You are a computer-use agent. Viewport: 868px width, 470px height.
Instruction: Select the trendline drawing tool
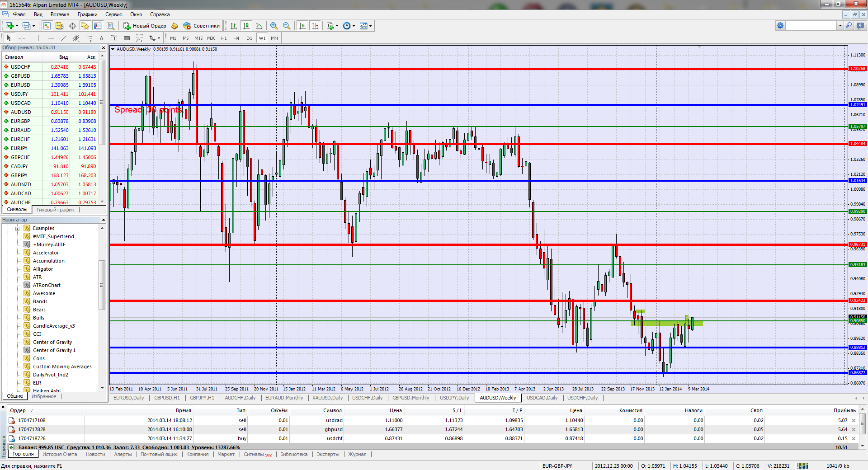pyautogui.click(x=63, y=38)
